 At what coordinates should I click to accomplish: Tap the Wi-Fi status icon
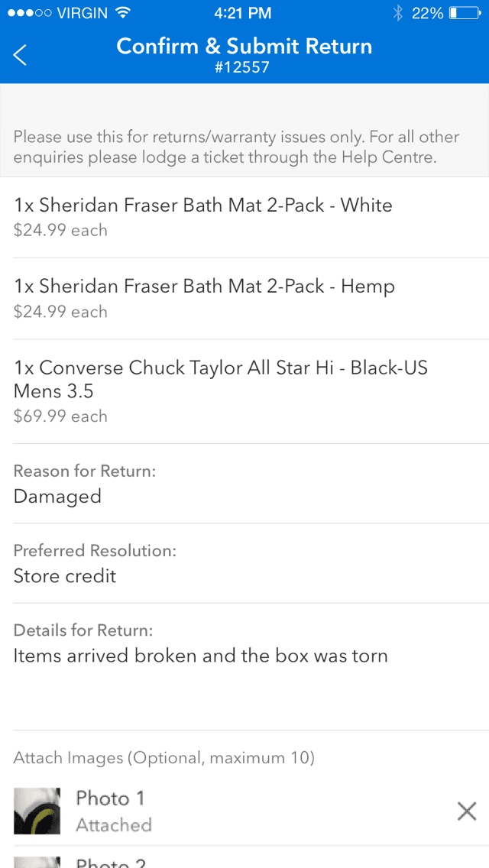(x=121, y=12)
